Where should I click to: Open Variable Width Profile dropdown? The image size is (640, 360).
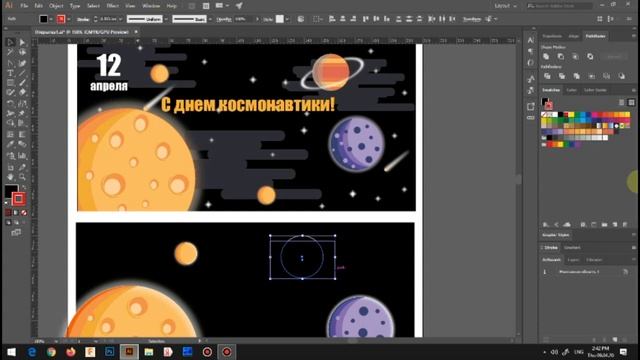[166, 19]
